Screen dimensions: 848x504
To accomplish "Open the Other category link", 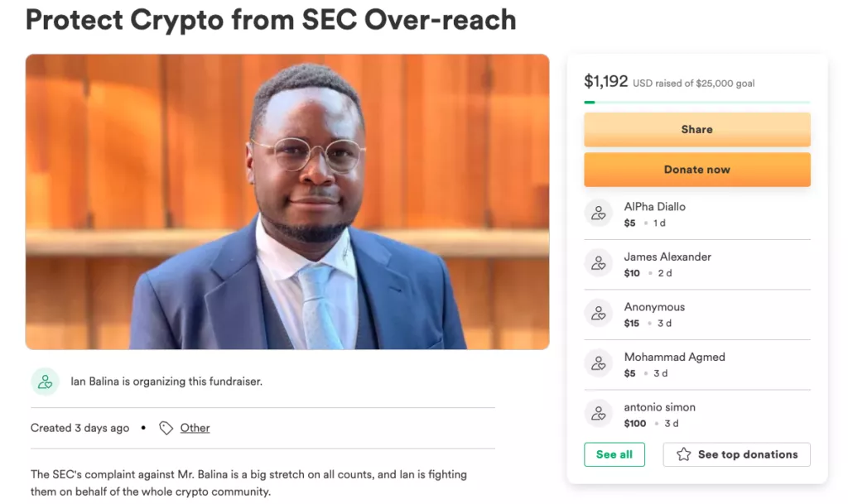I will 195,428.
